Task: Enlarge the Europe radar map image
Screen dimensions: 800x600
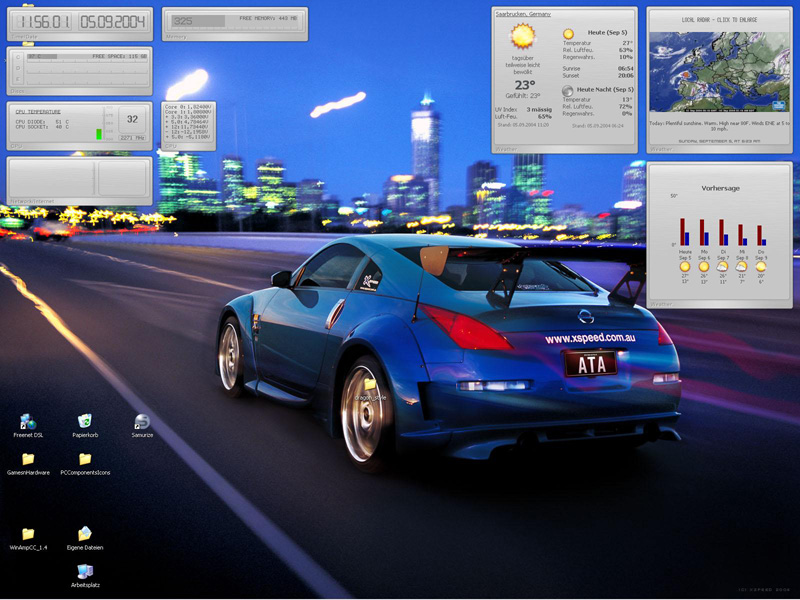Action: click(719, 72)
